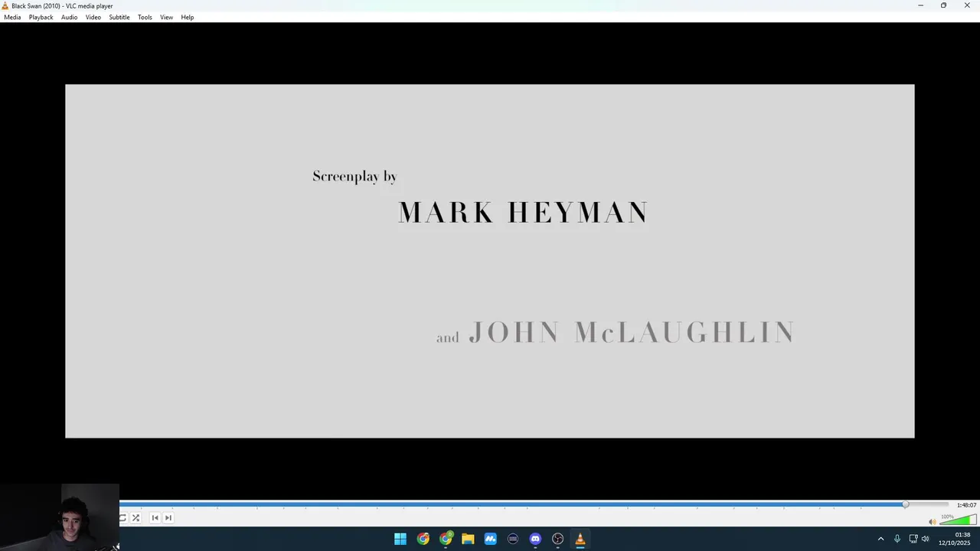Screen dimensions: 980x551
Task: Open the Help menu
Action: click(x=188, y=17)
